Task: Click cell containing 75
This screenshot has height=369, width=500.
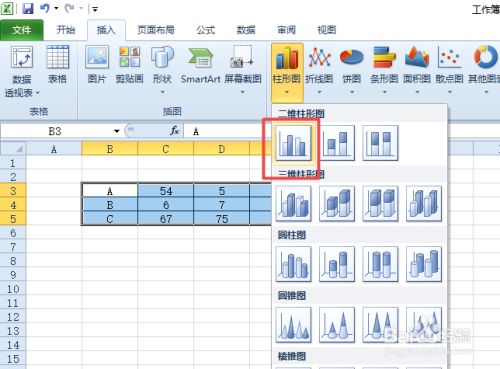Action: point(222,219)
